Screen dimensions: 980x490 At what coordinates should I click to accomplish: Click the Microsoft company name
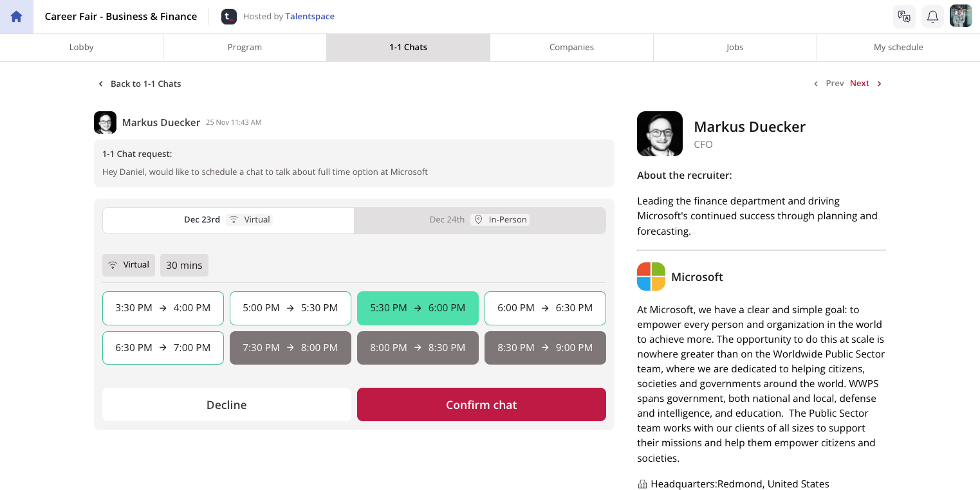[x=697, y=277]
